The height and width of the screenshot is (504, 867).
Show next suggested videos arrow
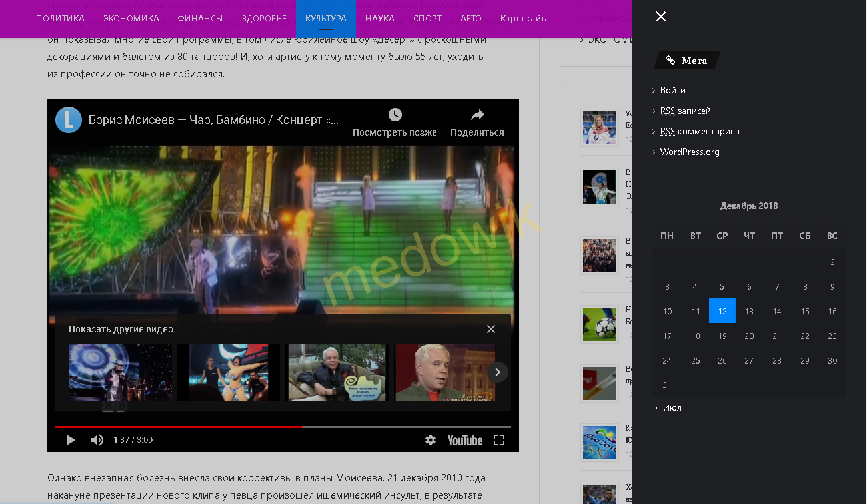498,372
